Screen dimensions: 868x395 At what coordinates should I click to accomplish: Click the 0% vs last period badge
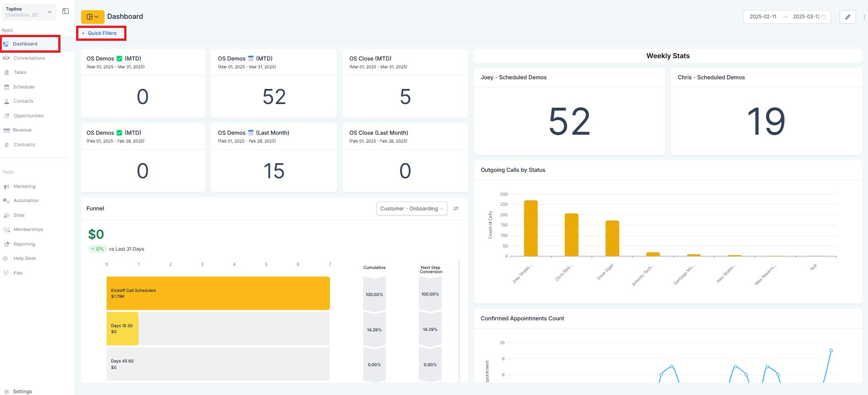point(97,249)
